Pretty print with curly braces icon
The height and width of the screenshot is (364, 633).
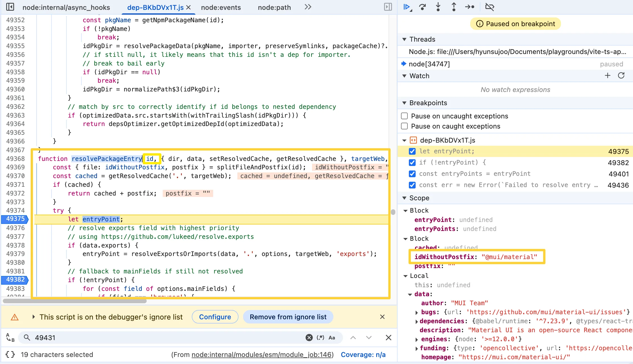point(10,354)
